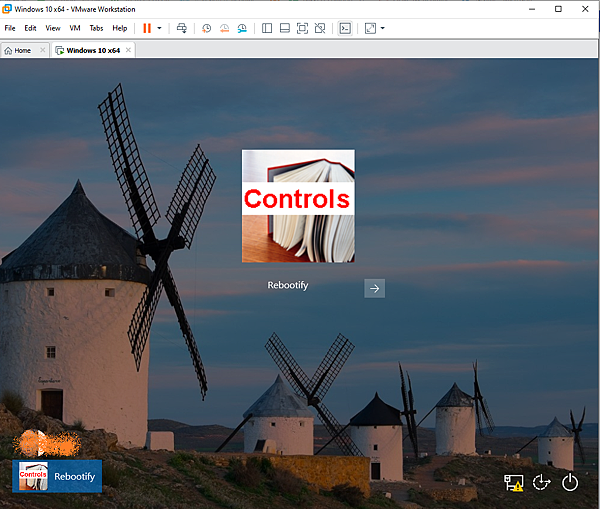The image size is (600, 509).
Task: Close the Windows 10 x64 tab
Action: (128, 50)
